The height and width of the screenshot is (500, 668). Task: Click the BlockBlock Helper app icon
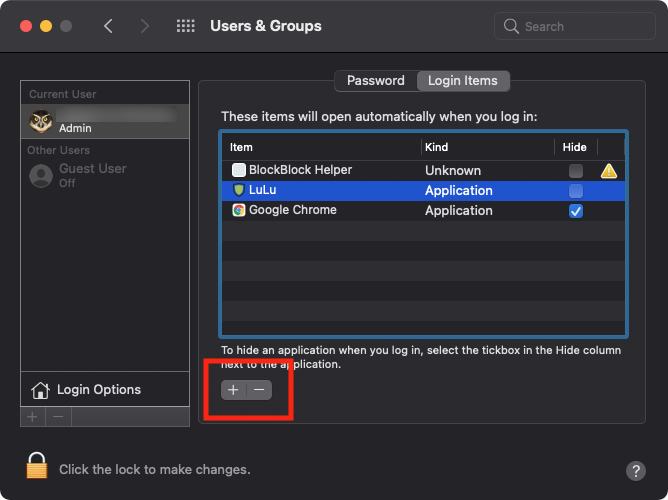(239, 170)
